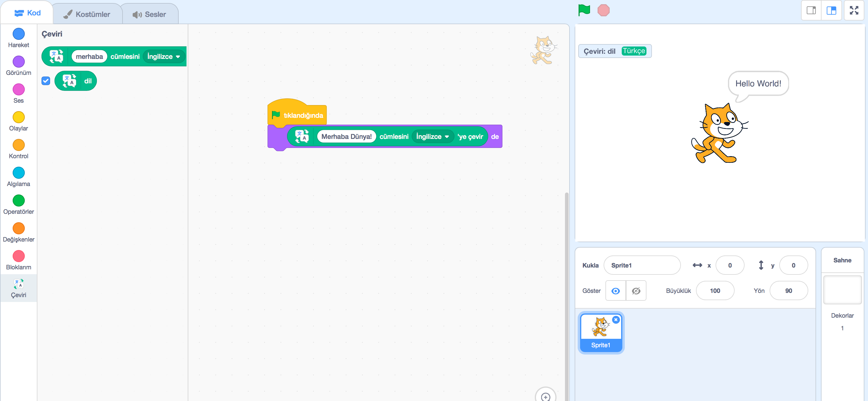Toggle the dil reporter checkbox
This screenshot has width=868, height=401.
pos(46,81)
